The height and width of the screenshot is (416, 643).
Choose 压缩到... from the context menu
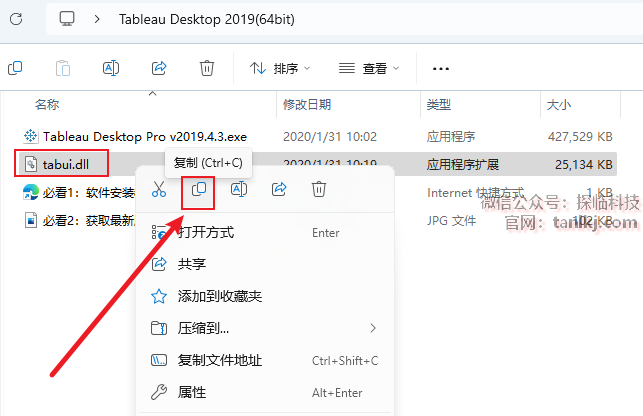tap(265, 328)
